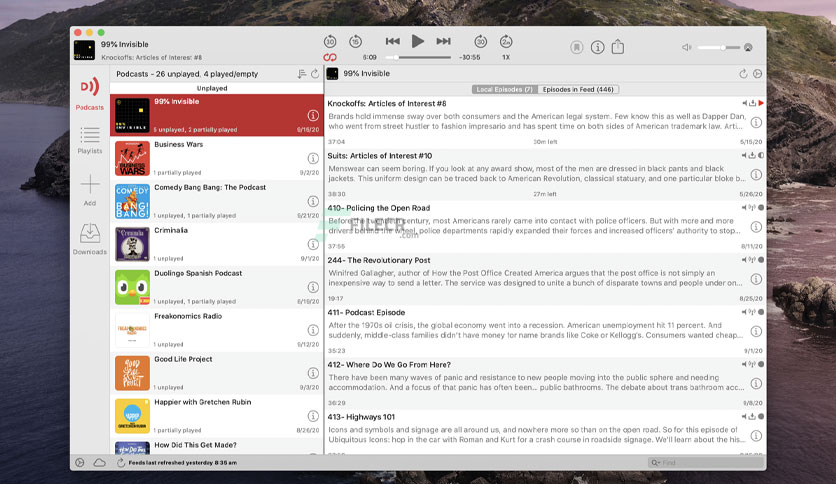Switch to Local Episodes (7) tab

(x=504, y=89)
